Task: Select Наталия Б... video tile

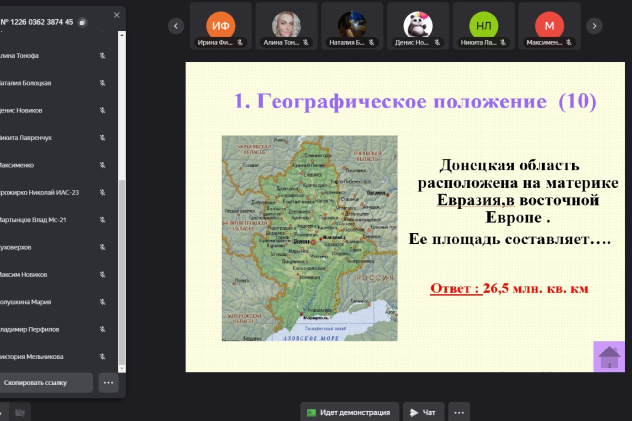Action: click(352, 26)
